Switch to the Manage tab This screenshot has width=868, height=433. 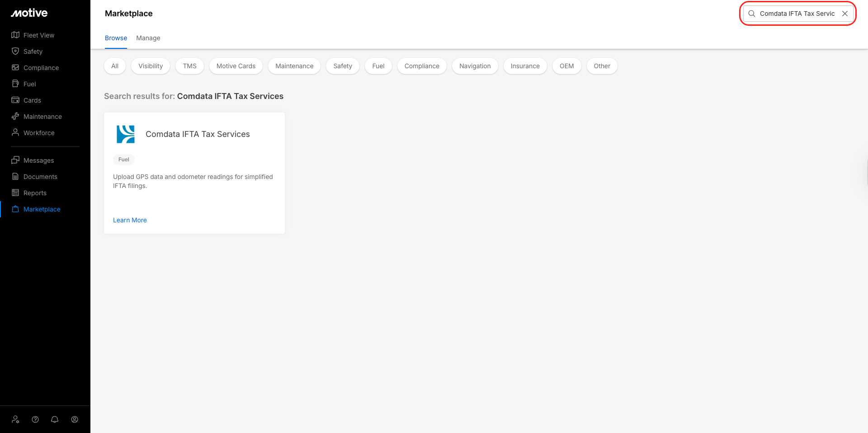click(x=148, y=38)
